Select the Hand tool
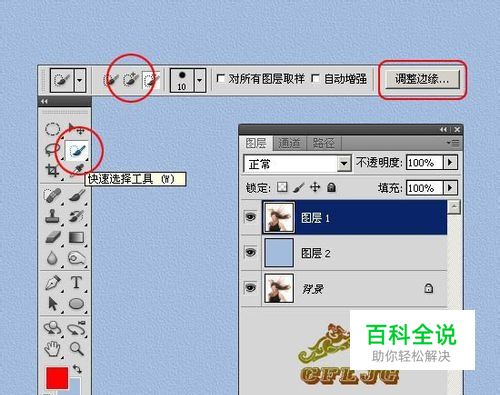 pos(52,349)
